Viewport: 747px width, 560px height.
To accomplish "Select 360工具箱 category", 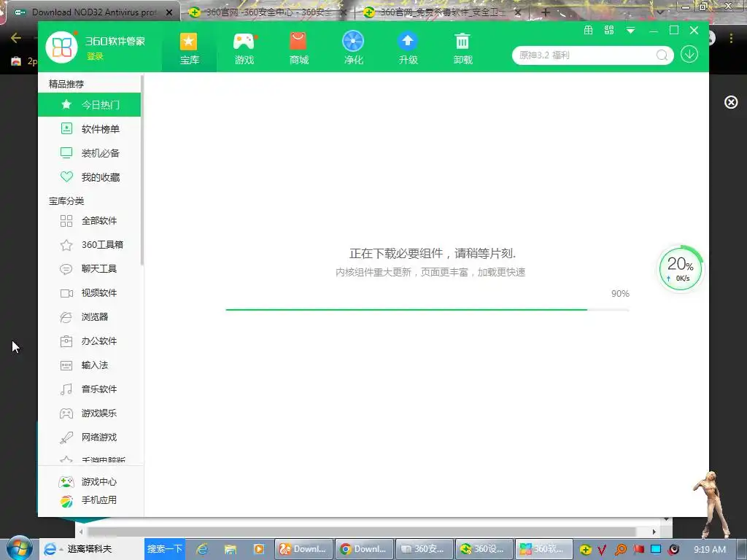I will tap(90, 245).
